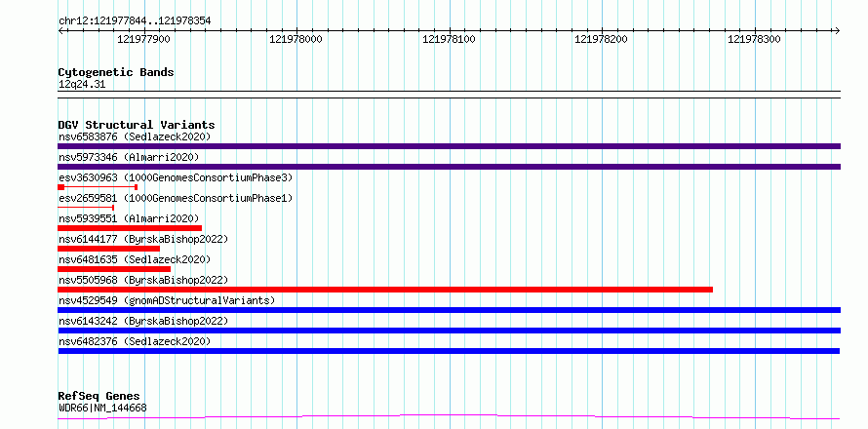Open the DGV Structural Variants track heading
This screenshot has width=868, height=429.
pos(137,125)
